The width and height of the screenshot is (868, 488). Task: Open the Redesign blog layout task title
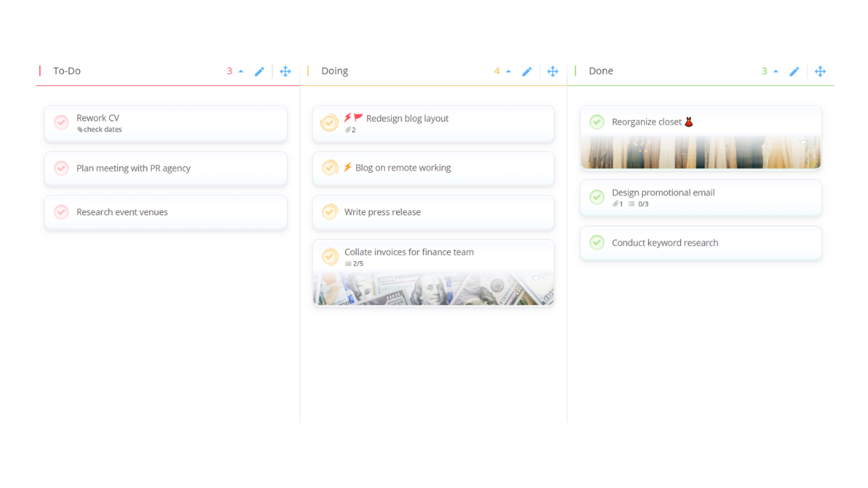(408, 118)
